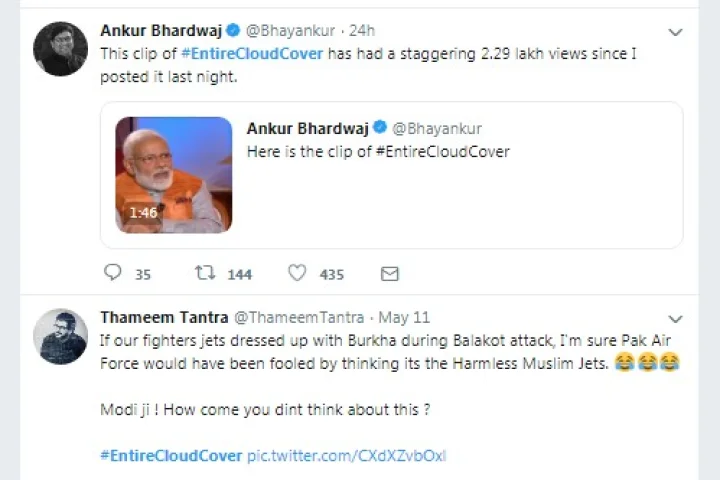Open the quoted tweet 'Here is the clip'

[x=392, y=175]
